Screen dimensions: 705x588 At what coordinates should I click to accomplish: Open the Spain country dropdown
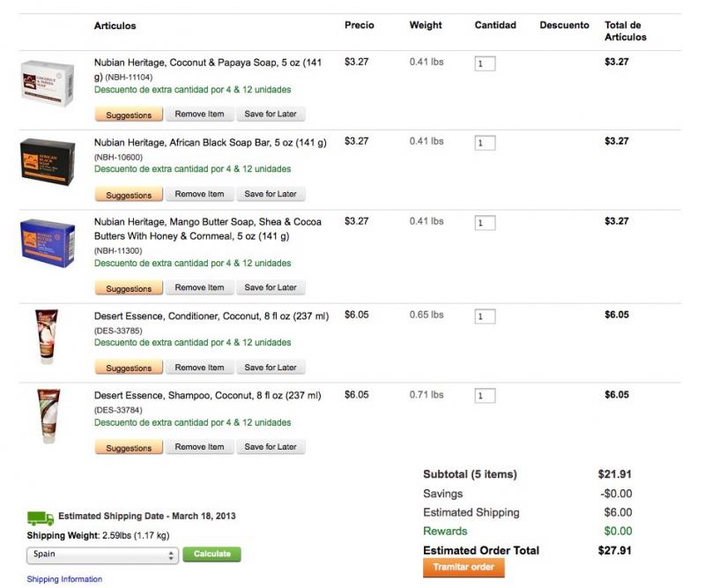102,555
